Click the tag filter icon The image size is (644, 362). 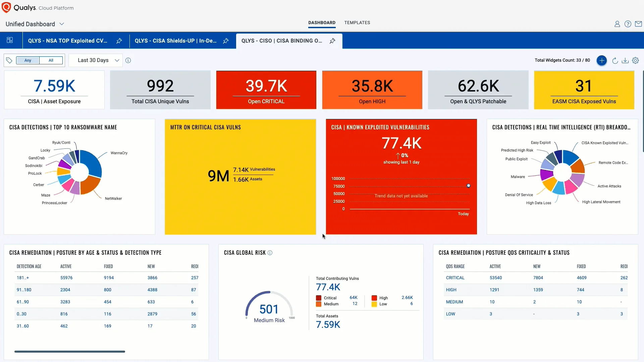point(9,60)
